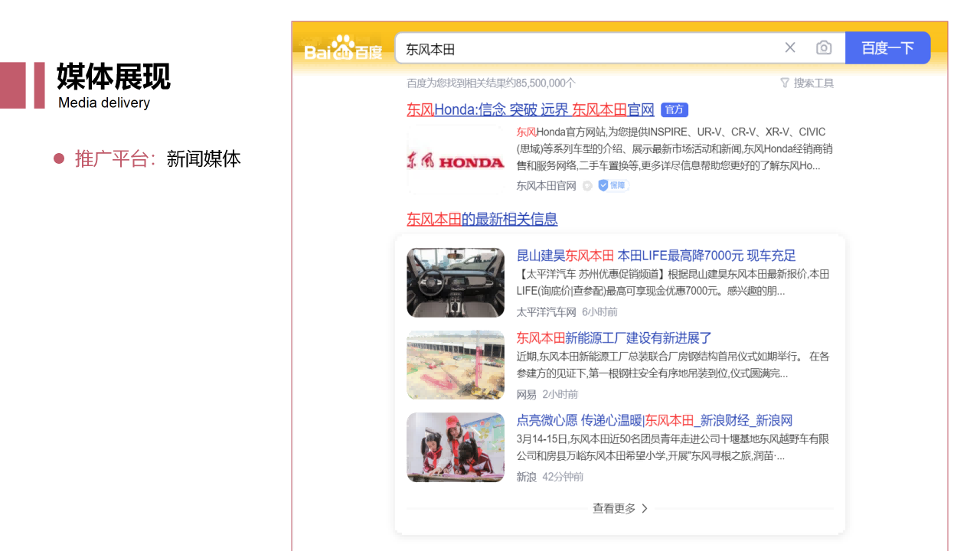This screenshot has height=551, width=980.
Task: Click the 新浪 source label
Action: coord(526,477)
